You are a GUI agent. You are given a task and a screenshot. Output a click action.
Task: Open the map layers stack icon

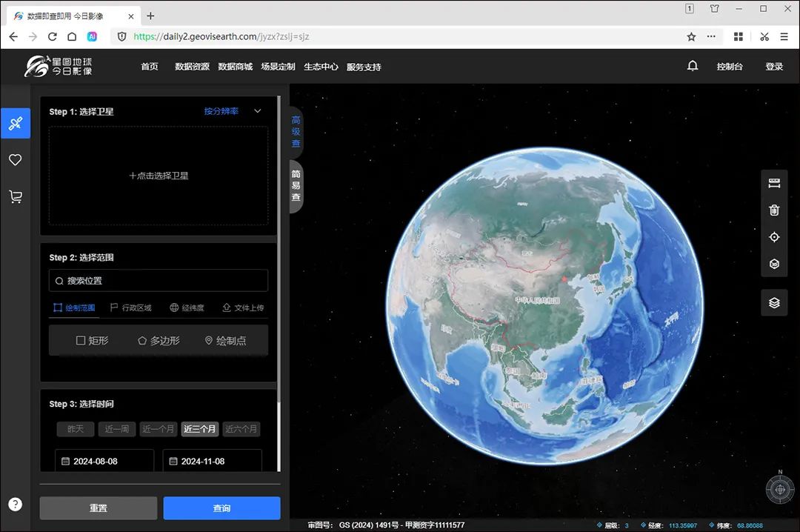pos(774,303)
